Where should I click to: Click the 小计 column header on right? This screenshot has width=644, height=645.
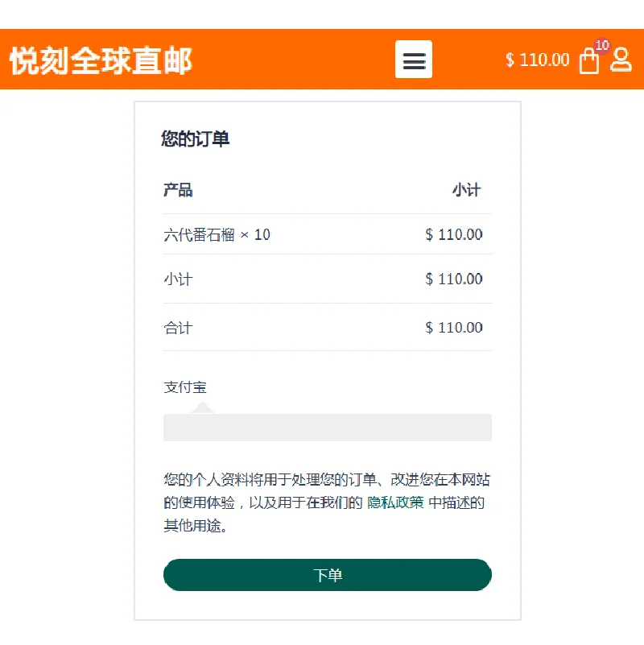tap(466, 190)
